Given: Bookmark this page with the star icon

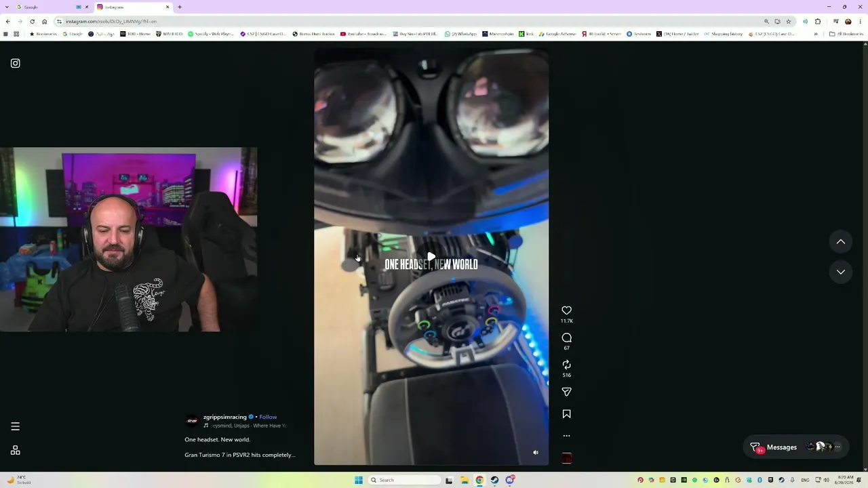Looking at the screenshot, I should click(x=788, y=22).
